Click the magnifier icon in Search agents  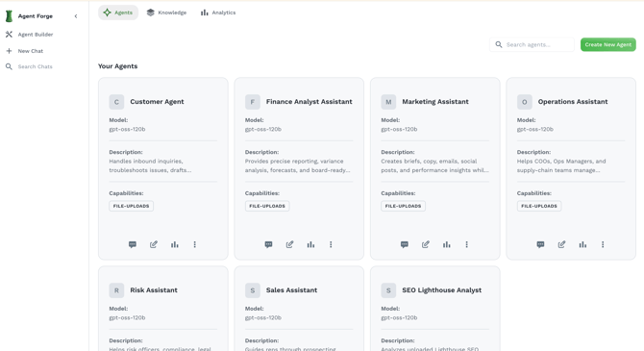499,44
